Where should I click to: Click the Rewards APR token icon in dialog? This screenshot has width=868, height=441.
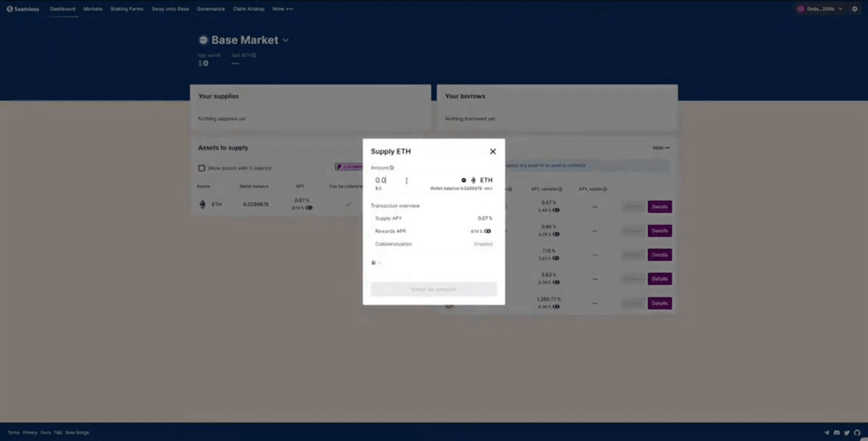tap(487, 231)
